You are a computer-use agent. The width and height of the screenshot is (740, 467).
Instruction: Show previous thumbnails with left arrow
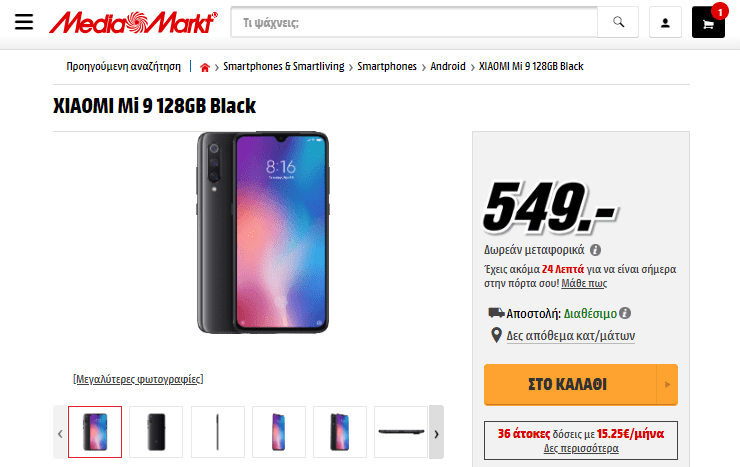tap(60, 432)
